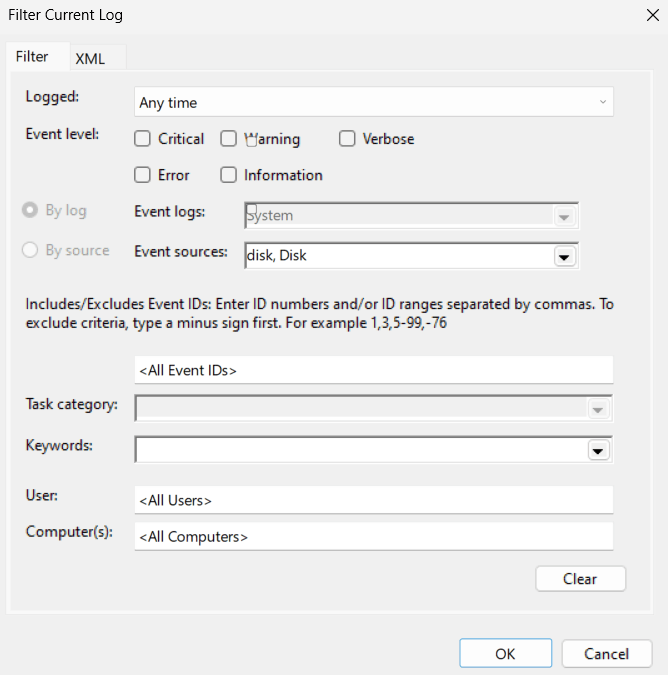
Task: Expand the Event logs System dropdown
Action: pos(564,217)
